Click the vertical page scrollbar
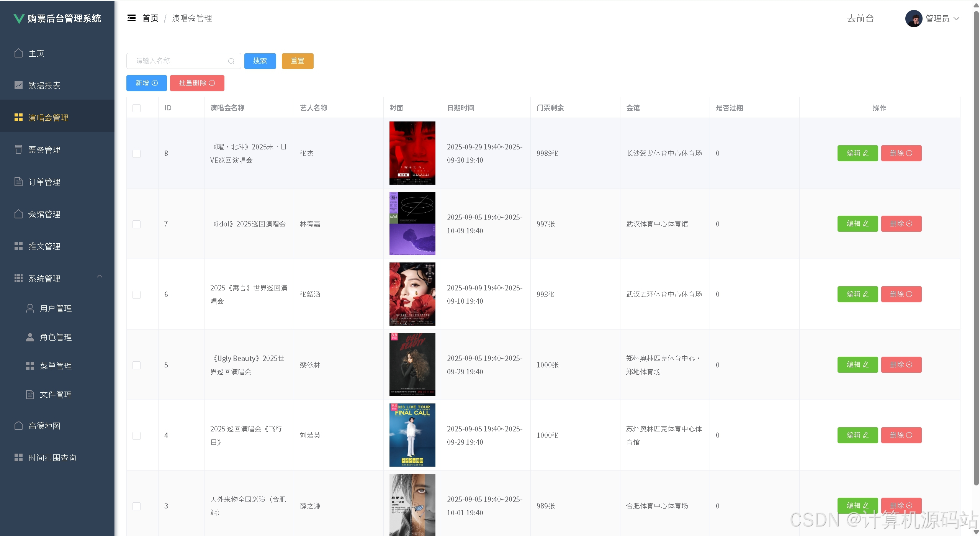Image resolution: width=980 pixels, height=536 pixels. tap(976, 249)
